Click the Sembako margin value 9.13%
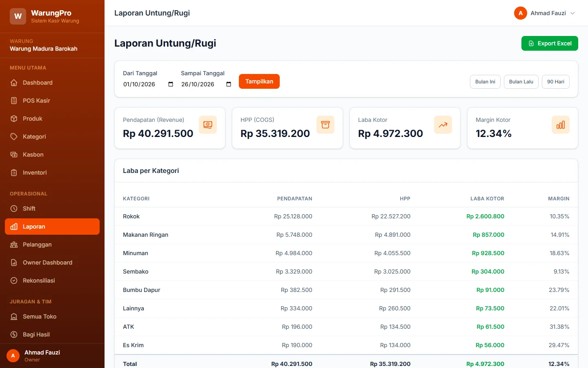 point(561,272)
